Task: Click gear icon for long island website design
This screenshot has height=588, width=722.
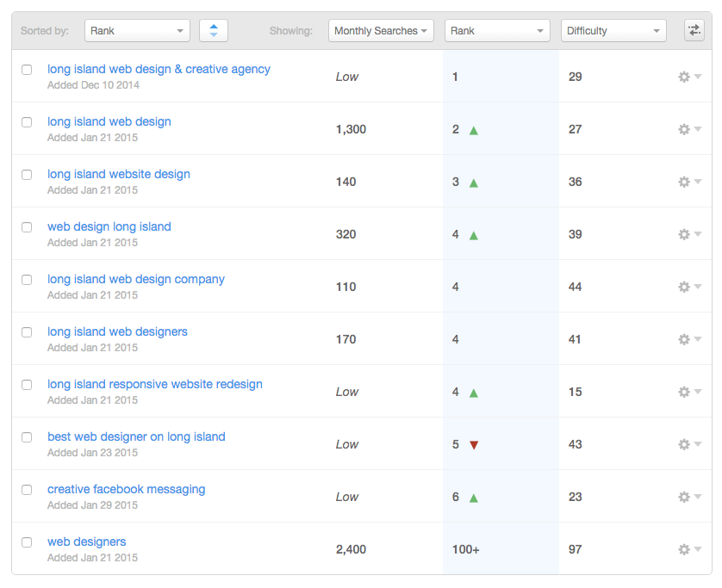Action: pyautogui.click(x=688, y=182)
